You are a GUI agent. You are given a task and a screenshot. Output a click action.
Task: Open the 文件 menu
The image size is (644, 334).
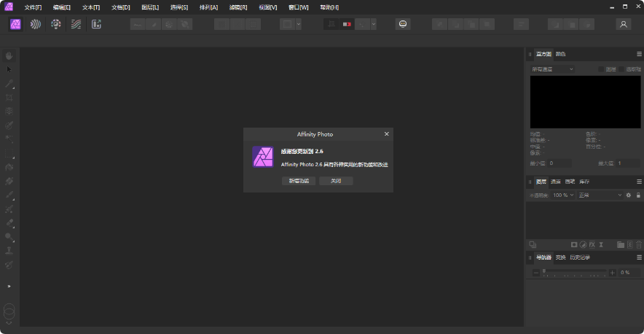33,7
